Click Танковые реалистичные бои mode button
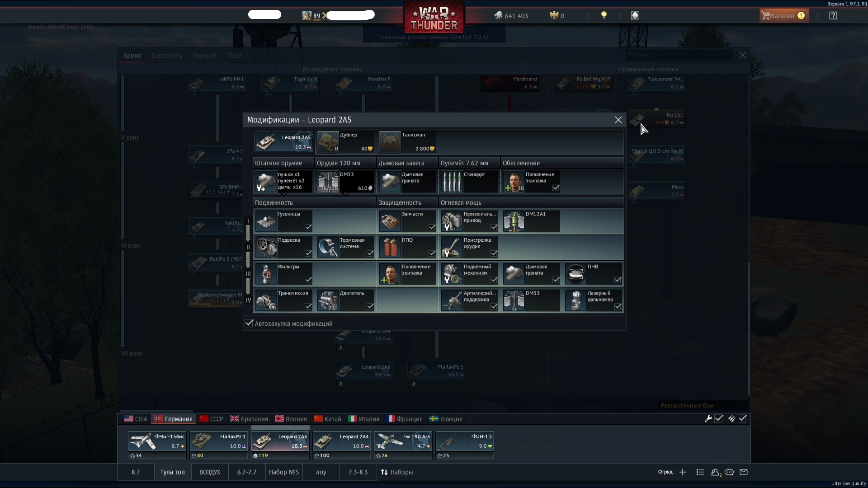This screenshot has height=488, width=868. (433, 37)
